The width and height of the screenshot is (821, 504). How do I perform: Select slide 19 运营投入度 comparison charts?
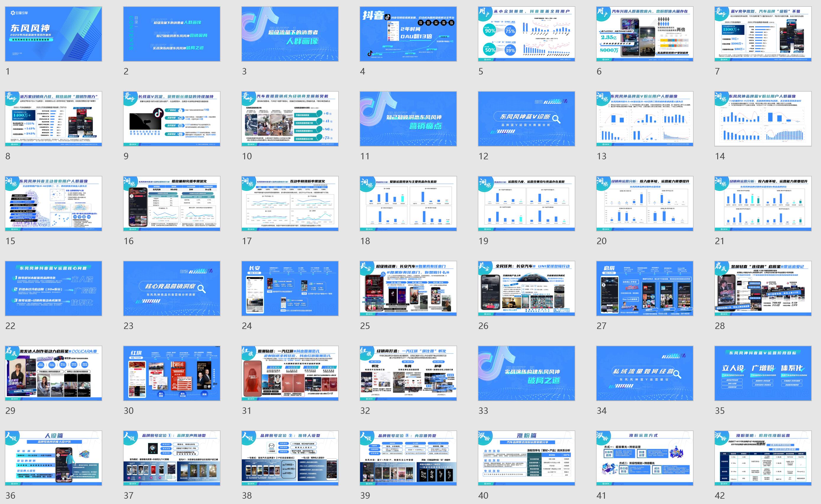click(x=526, y=204)
